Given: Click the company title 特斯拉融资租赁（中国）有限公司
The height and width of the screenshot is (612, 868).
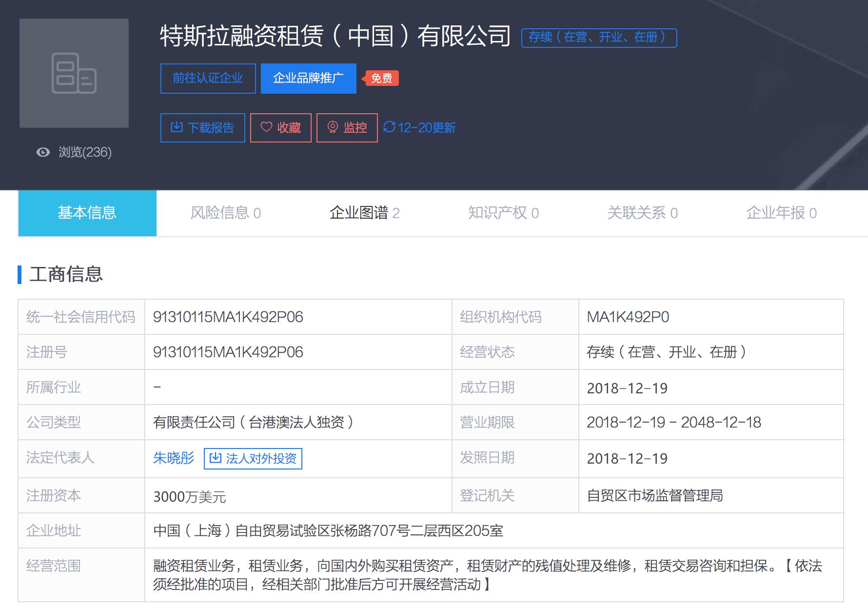Looking at the screenshot, I should tap(335, 36).
